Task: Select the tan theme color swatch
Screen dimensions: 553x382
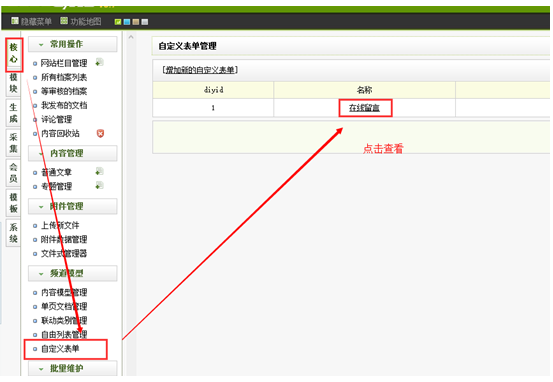Action: click(x=136, y=22)
